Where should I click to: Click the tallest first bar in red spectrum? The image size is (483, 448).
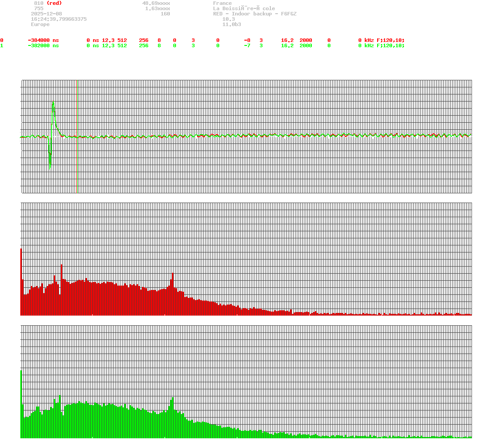click(x=21, y=282)
